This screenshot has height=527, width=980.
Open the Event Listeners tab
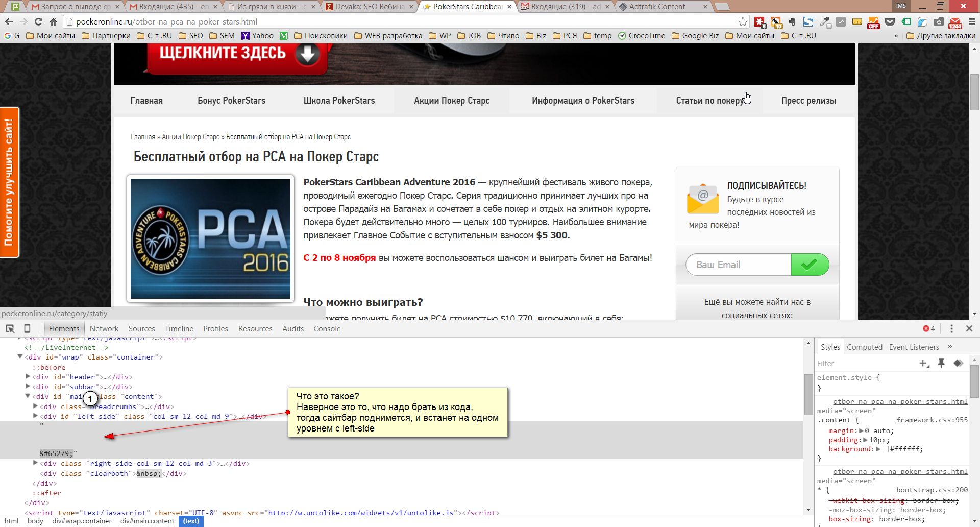pos(914,347)
